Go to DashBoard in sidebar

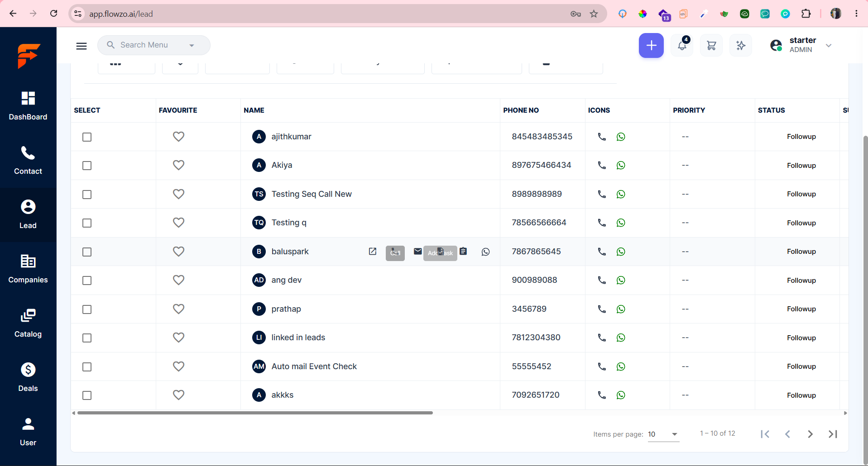tap(28, 106)
